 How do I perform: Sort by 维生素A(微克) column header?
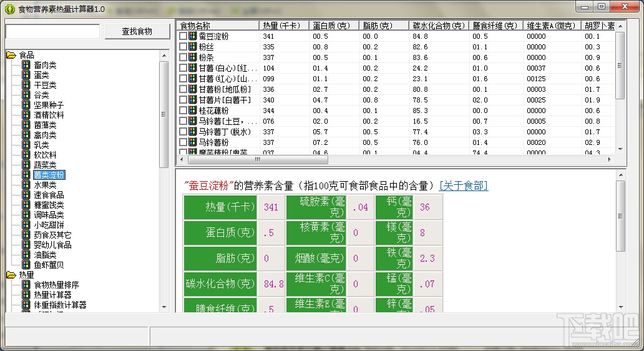pos(552,26)
